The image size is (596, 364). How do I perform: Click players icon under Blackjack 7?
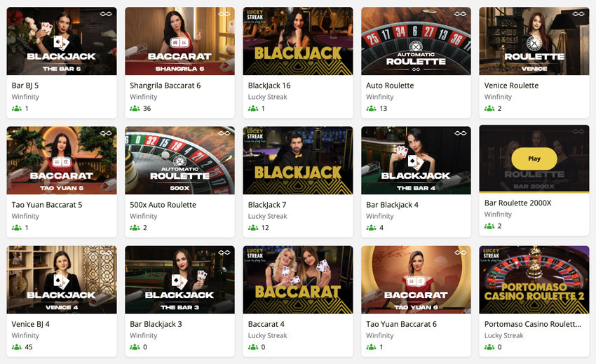point(253,227)
